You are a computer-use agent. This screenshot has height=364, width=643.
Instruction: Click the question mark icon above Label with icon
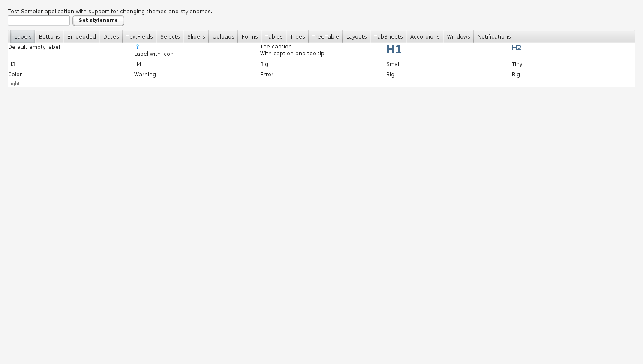coord(137,47)
